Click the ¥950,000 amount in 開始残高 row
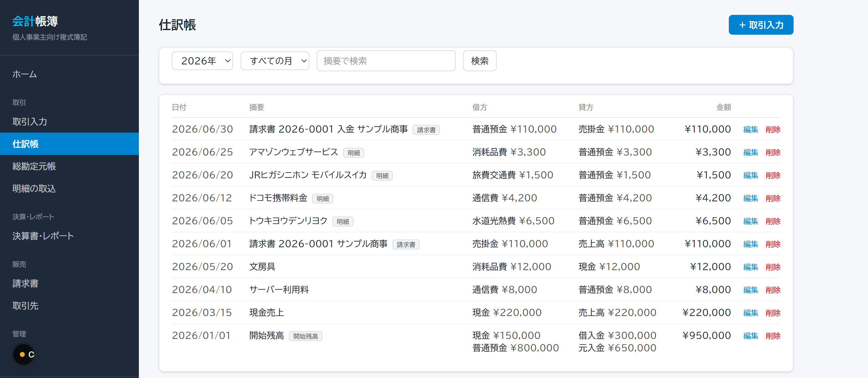Viewport: 868px width, 378px height. click(706, 335)
